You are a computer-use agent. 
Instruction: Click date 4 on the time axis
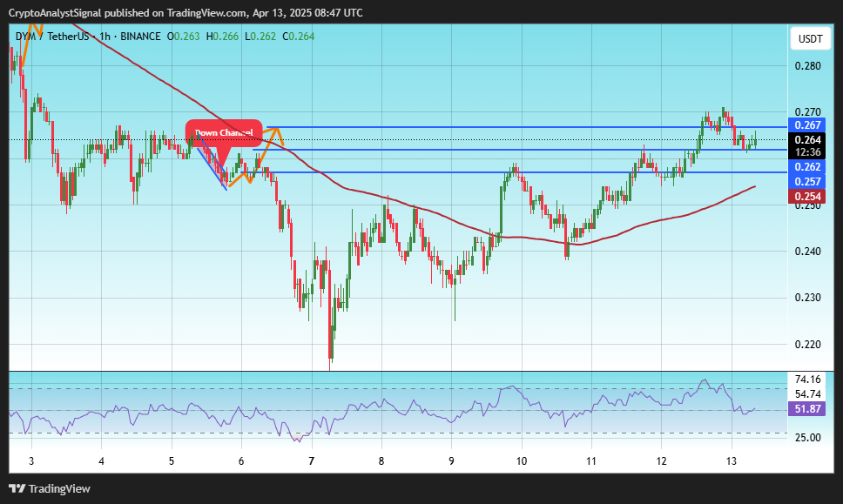[101, 460]
